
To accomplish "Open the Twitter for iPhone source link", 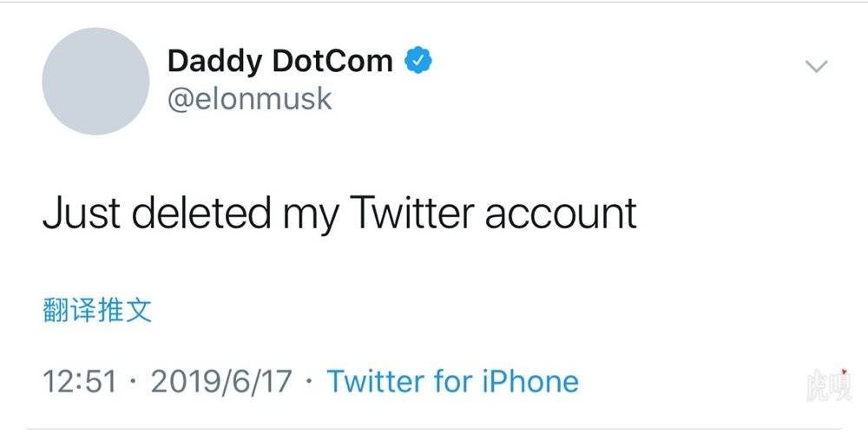I will tap(453, 381).
